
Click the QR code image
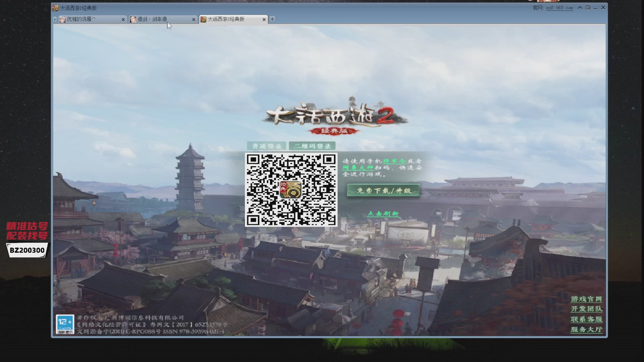click(291, 190)
